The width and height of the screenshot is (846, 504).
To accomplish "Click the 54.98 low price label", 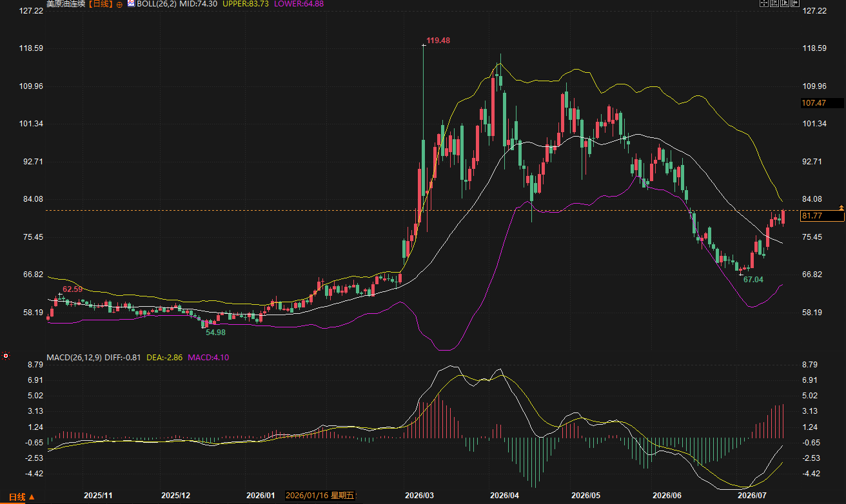I will (215, 332).
